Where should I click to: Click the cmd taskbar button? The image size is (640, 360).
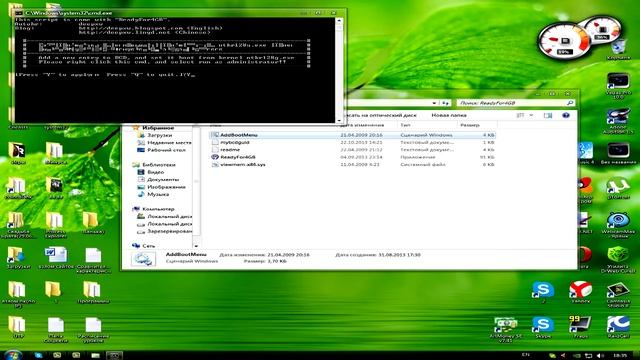114,355
